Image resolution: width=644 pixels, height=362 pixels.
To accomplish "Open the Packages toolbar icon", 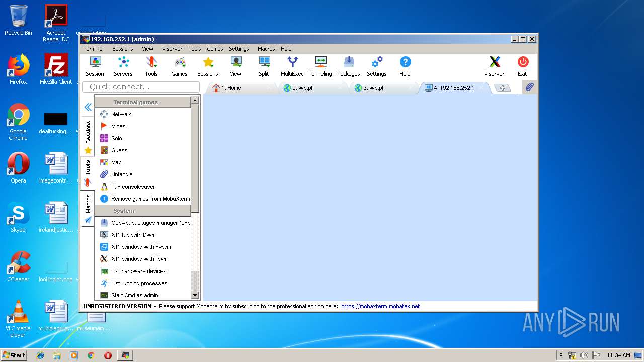I will pos(349,66).
